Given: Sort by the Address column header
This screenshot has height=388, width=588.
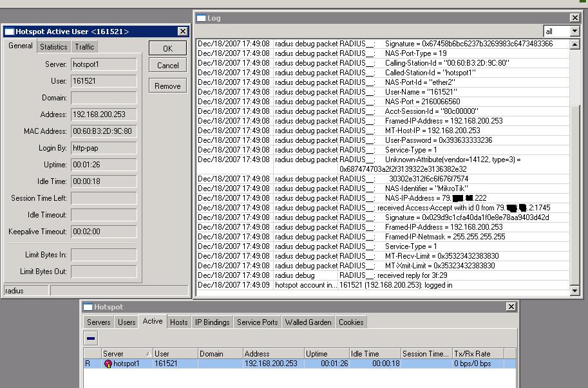Looking at the screenshot, I should click(273, 353).
